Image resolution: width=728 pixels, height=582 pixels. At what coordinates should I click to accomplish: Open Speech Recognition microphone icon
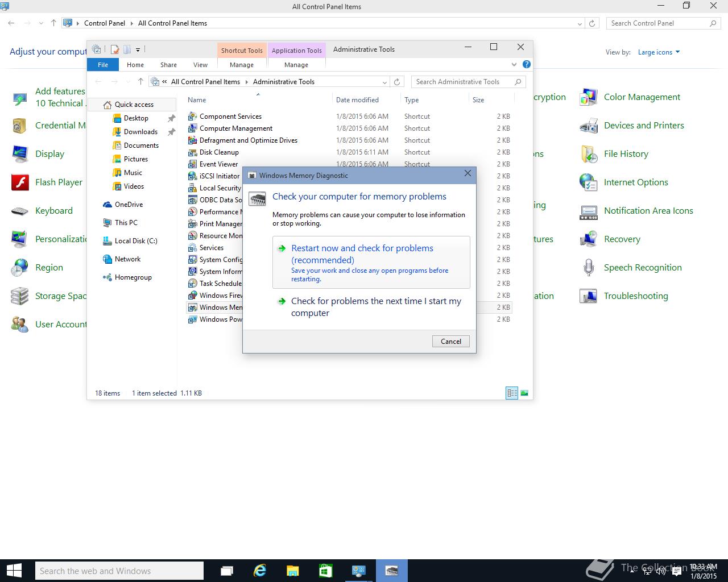[x=589, y=268]
